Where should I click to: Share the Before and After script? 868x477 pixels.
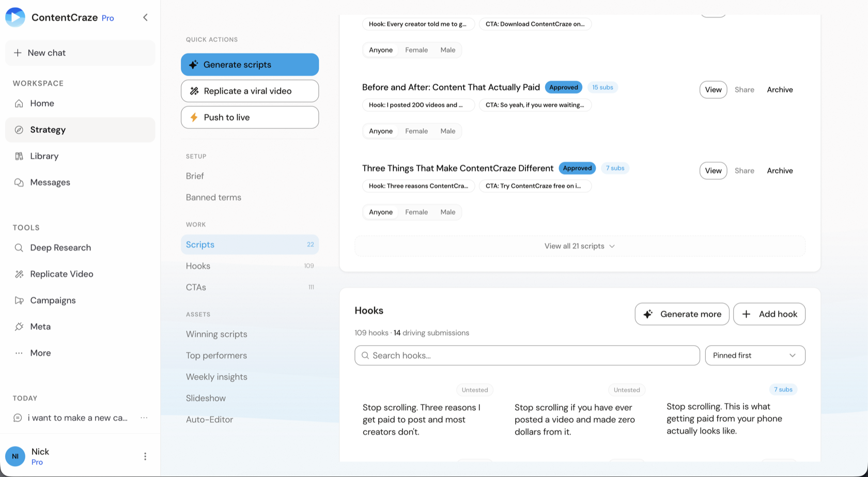(745, 90)
